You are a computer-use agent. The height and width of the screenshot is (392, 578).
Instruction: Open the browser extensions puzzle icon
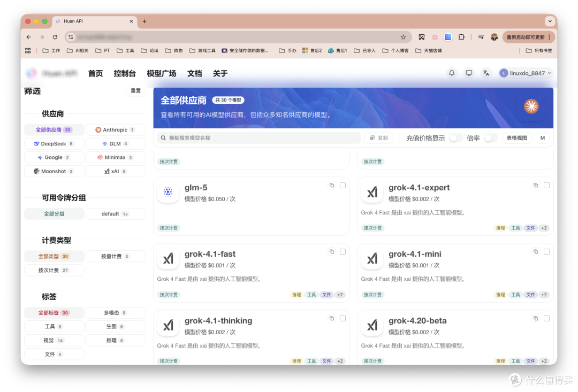pos(461,37)
